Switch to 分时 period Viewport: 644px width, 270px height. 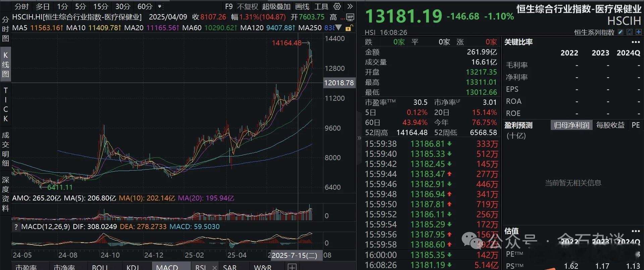[22, 6]
